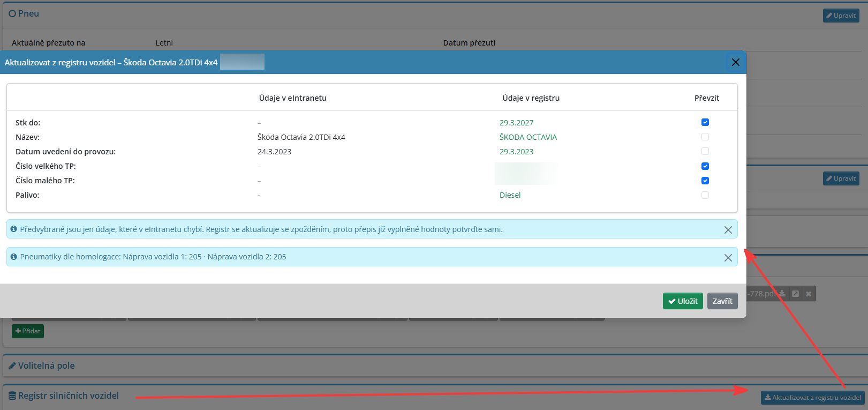Click the green Přidat button
Screen dimensions: 868x410
point(28,331)
